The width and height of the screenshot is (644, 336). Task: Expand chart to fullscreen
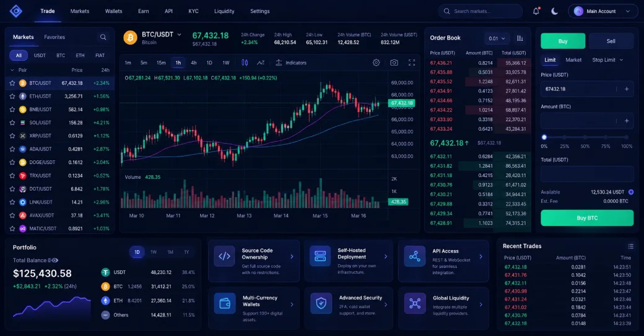(412, 62)
